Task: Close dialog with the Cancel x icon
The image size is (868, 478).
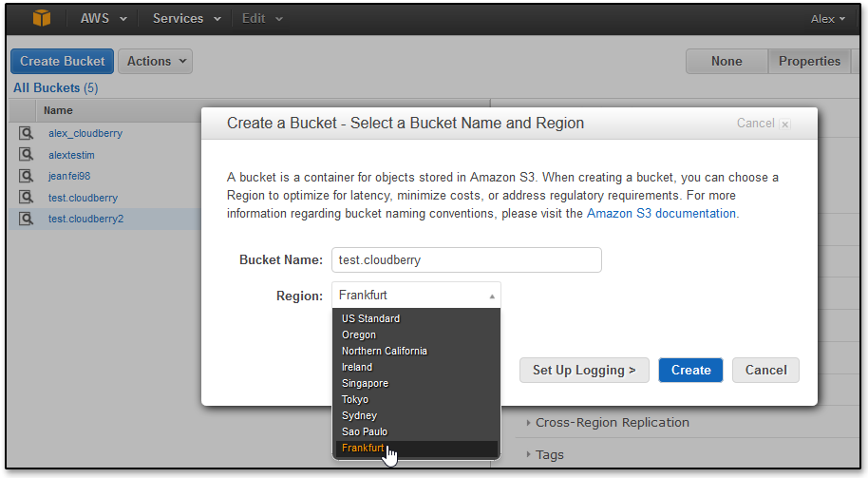Action: [784, 124]
